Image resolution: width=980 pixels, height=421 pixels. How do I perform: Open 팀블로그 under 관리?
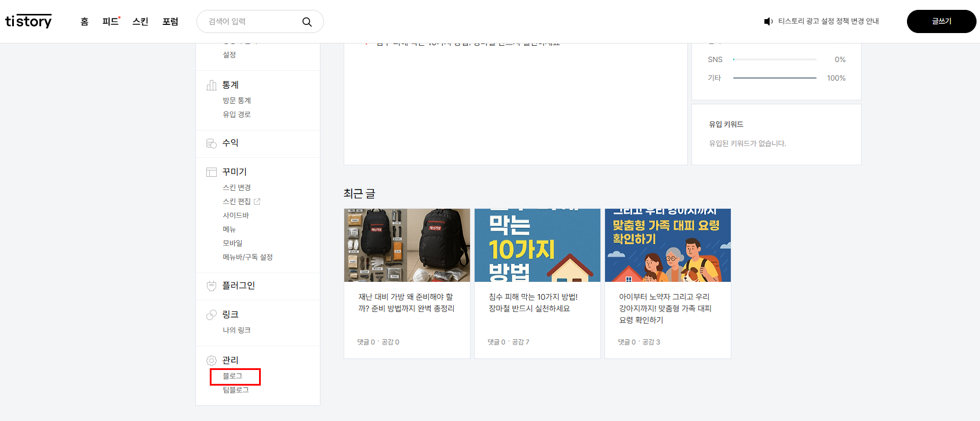[236, 390]
